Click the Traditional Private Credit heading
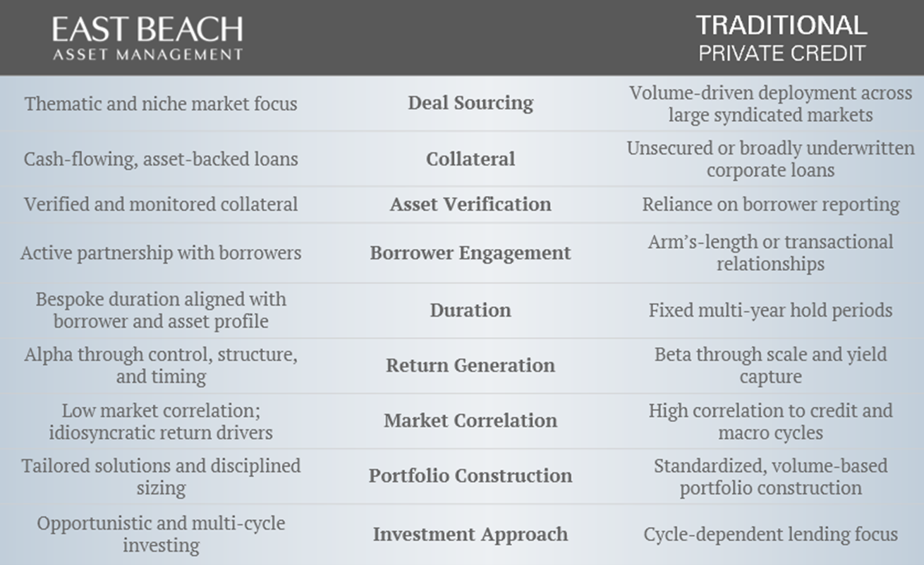 pyautogui.click(x=782, y=38)
